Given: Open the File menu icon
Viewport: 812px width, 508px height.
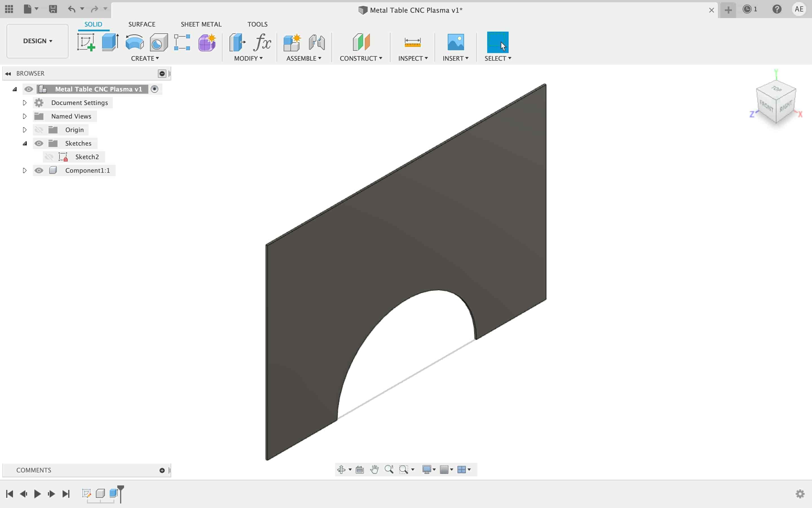Looking at the screenshot, I should pos(28,9).
